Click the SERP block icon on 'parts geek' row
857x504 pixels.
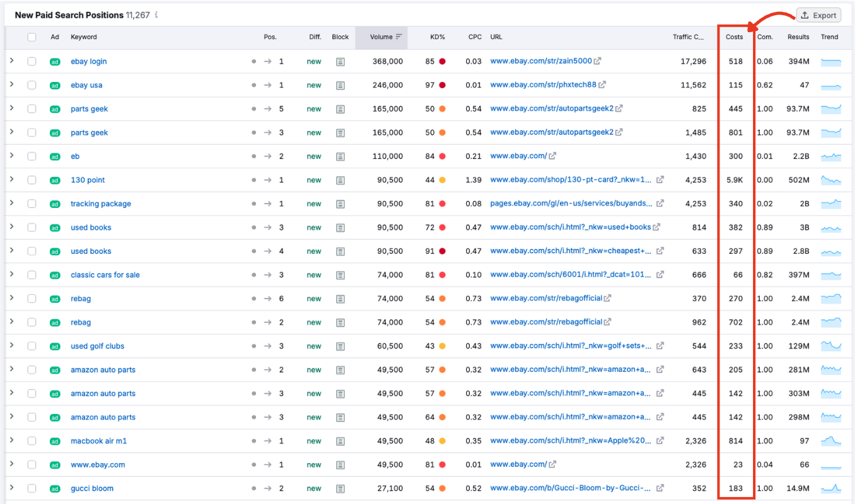pyautogui.click(x=341, y=108)
